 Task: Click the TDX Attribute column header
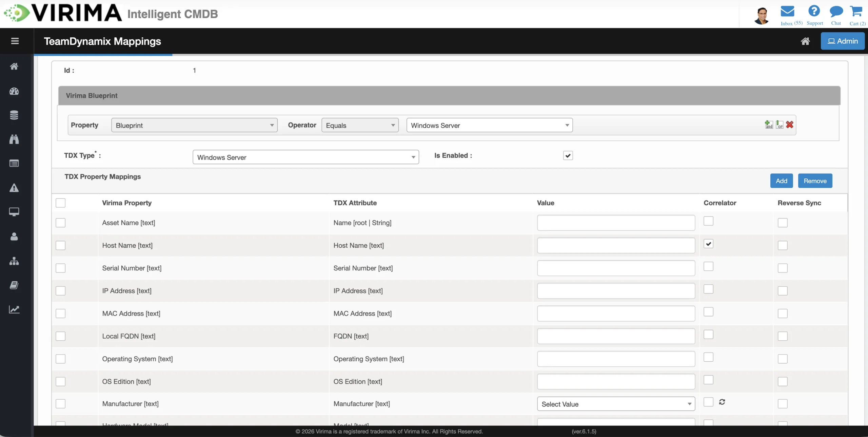point(355,203)
